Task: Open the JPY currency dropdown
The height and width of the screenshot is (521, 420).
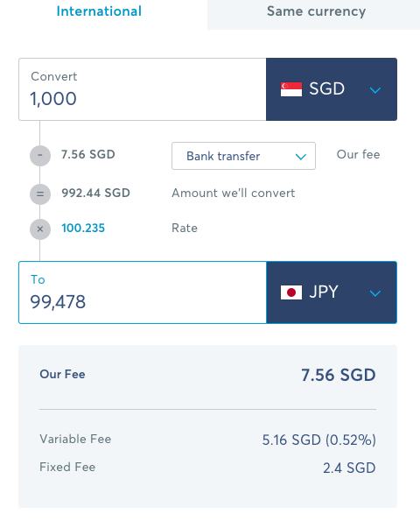Action: click(332, 292)
